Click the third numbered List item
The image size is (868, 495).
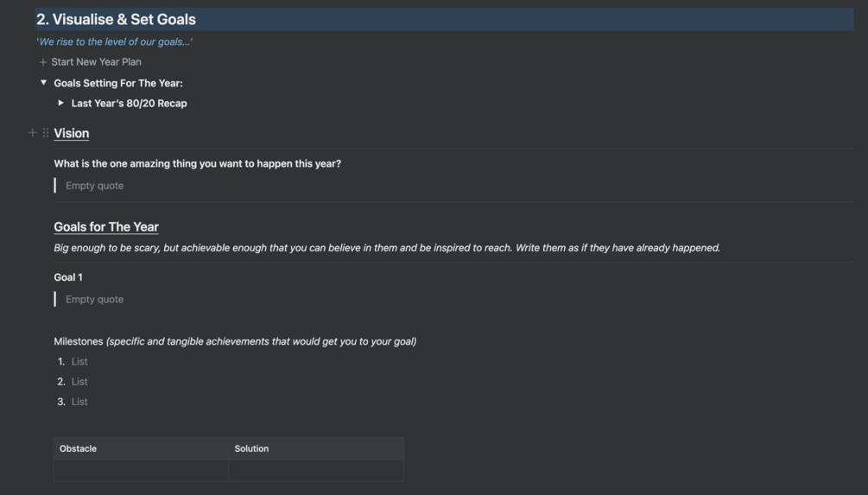click(x=79, y=402)
